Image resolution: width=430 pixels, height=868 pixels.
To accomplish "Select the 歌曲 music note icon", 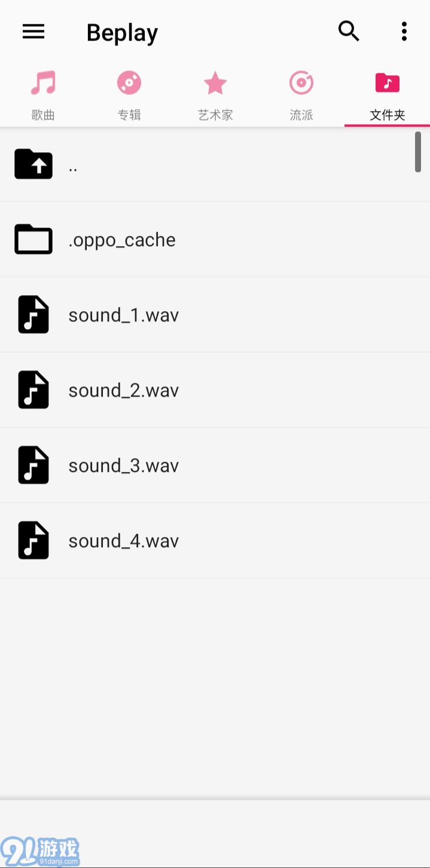I will tap(42, 83).
